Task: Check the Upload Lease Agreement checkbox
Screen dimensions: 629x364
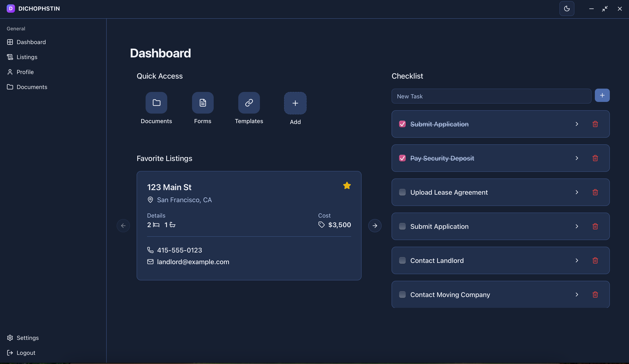Action: (402, 192)
